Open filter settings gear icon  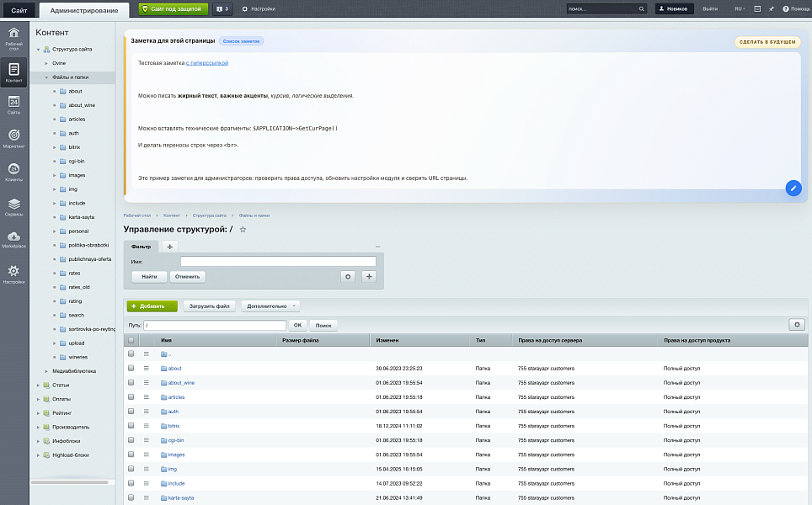coord(348,276)
